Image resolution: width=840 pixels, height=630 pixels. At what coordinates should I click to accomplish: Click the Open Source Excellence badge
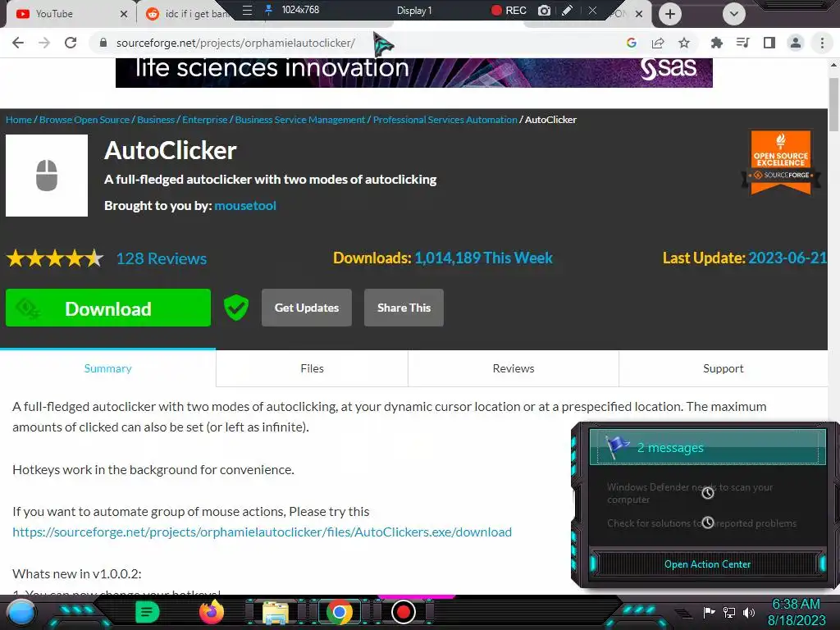tap(781, 162)
